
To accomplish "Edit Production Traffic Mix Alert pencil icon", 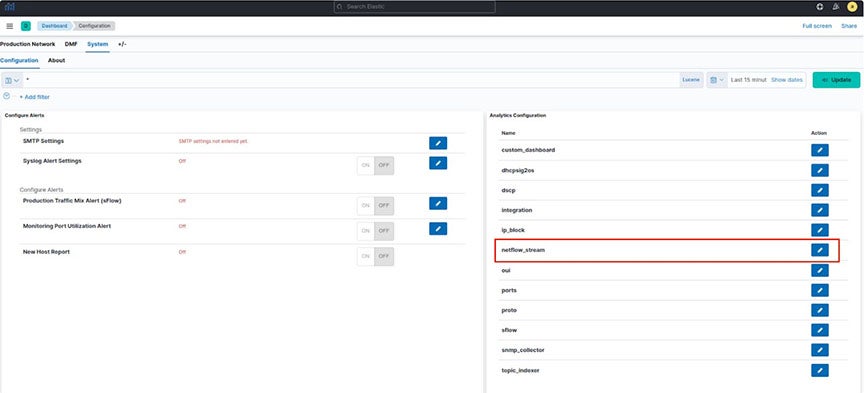I will pos(438,203).
